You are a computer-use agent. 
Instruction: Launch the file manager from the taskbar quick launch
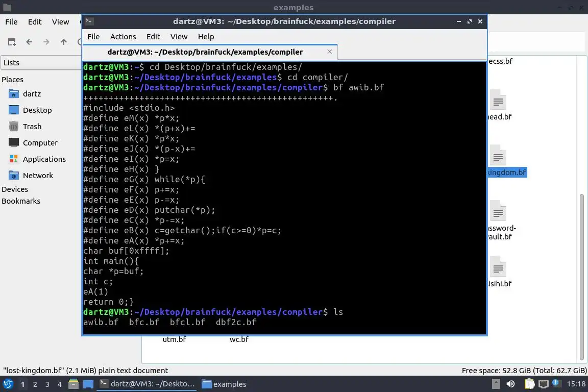coord(73,384)
